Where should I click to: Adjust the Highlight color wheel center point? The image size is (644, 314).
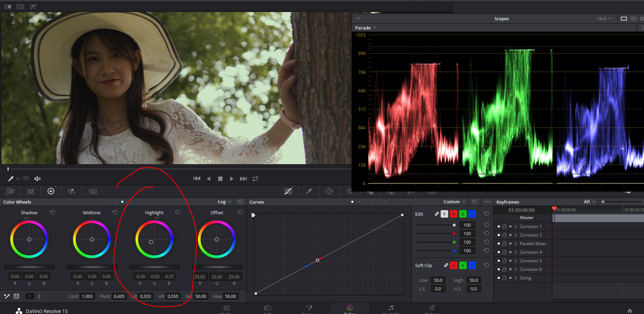151,242
